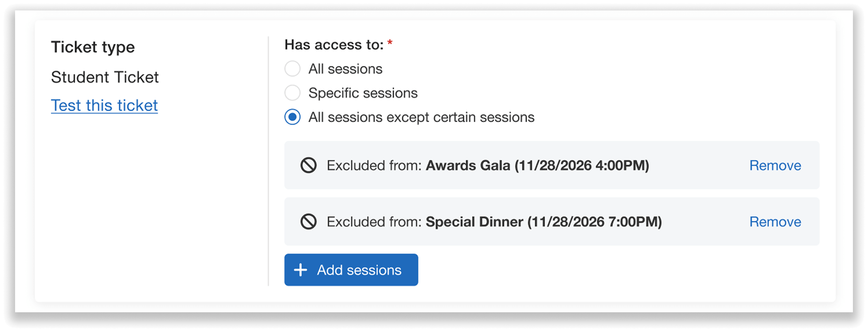This screenshot has width=868, height=332.
Task: Click the Student Ticket label
Action: click(x=105, y=77)
